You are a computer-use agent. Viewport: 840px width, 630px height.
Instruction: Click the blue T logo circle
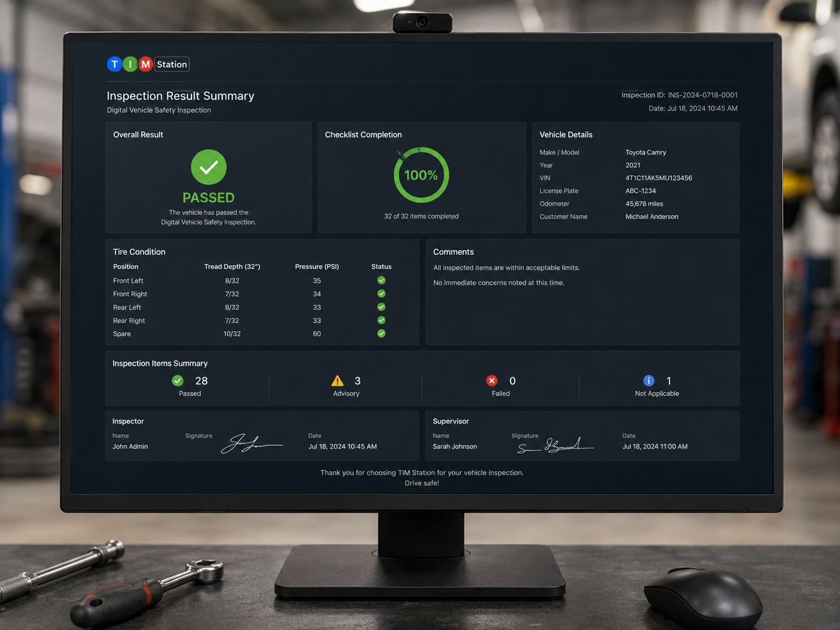click(x=114, y=64)
